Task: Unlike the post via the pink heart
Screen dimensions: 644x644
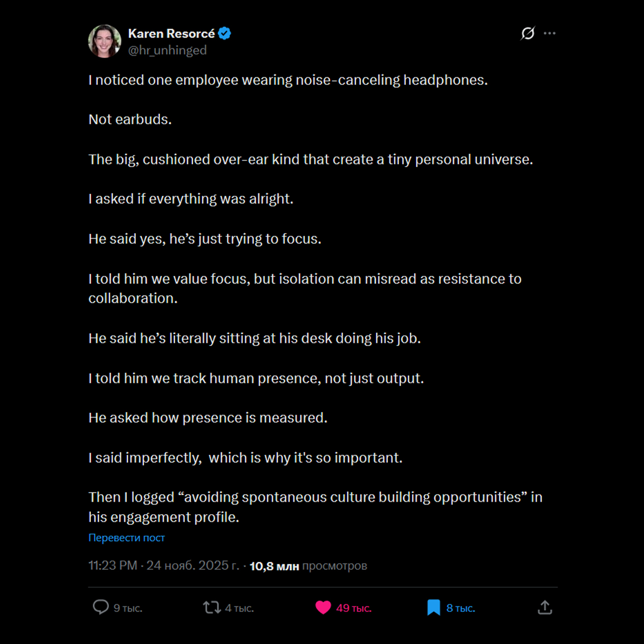Action: click(x=323, y=607)
